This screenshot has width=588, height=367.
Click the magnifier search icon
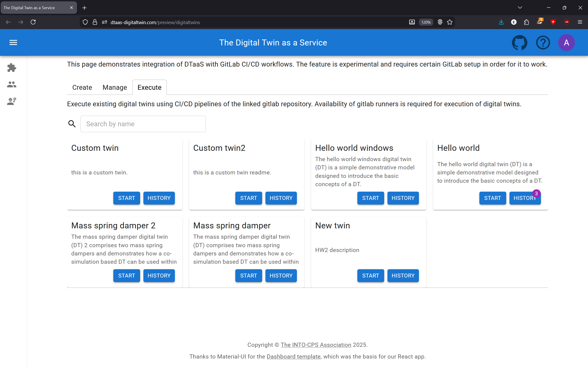click(72, 124)
